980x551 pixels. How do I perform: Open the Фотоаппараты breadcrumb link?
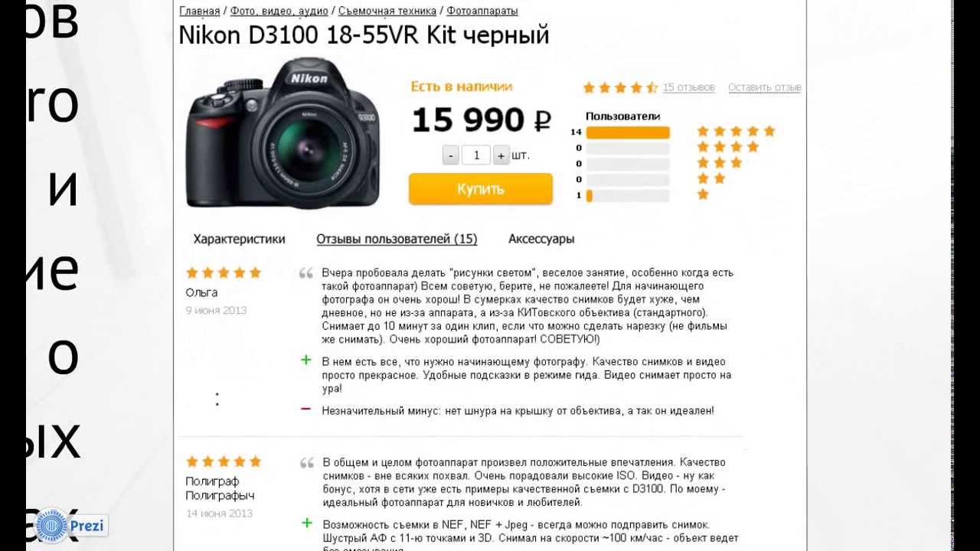482,11
